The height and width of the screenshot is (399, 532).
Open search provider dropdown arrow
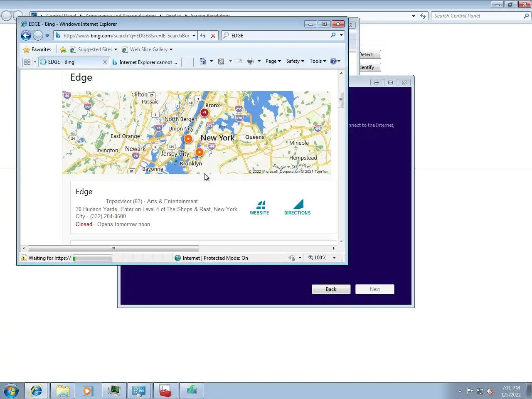pyautogui.click(x=341, y=35)
